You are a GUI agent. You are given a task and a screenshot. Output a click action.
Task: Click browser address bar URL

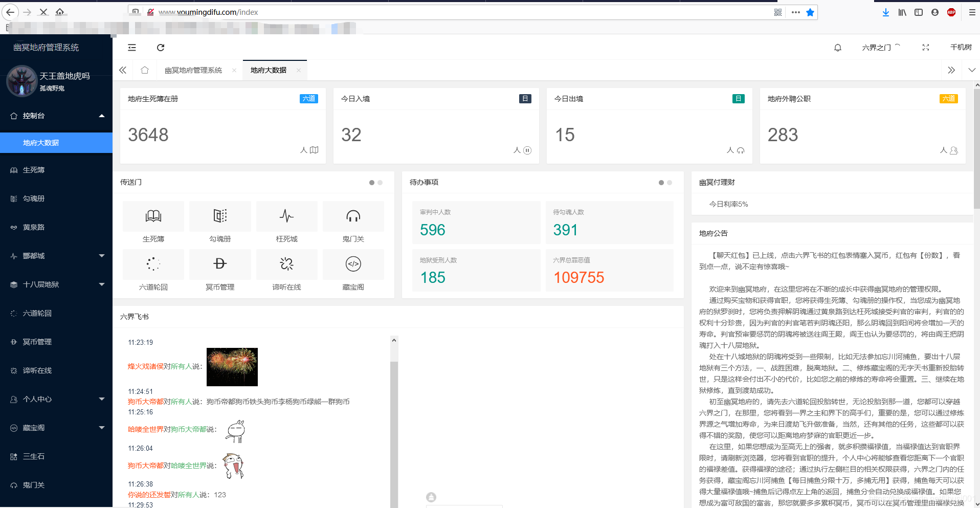click(x=208, y=12)
